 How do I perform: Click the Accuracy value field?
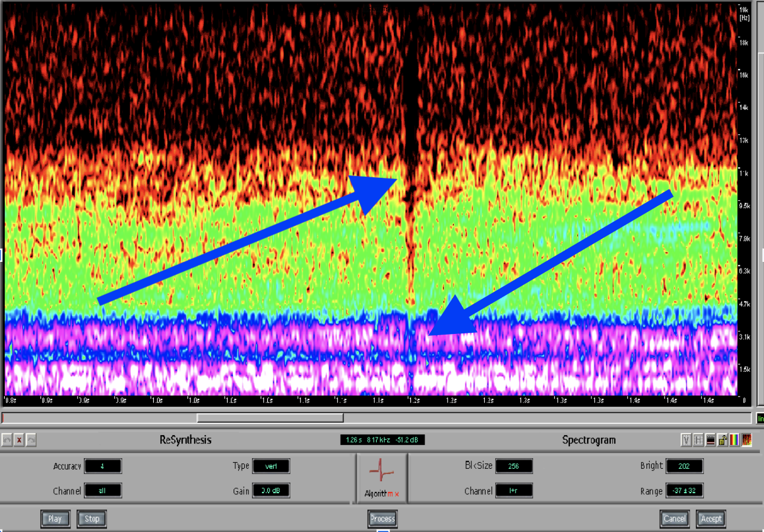(x=103, y=466)
